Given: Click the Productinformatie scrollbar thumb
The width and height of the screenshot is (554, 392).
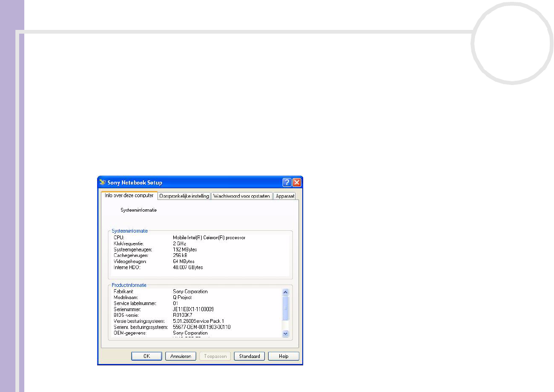Looking at the screenshot, I should (x=285, y=308).
